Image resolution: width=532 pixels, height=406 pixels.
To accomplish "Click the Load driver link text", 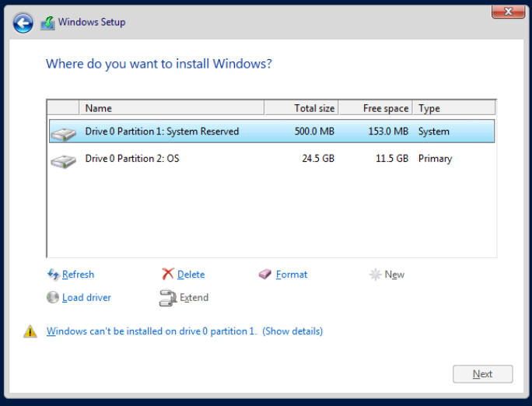I will pos(86,298).
